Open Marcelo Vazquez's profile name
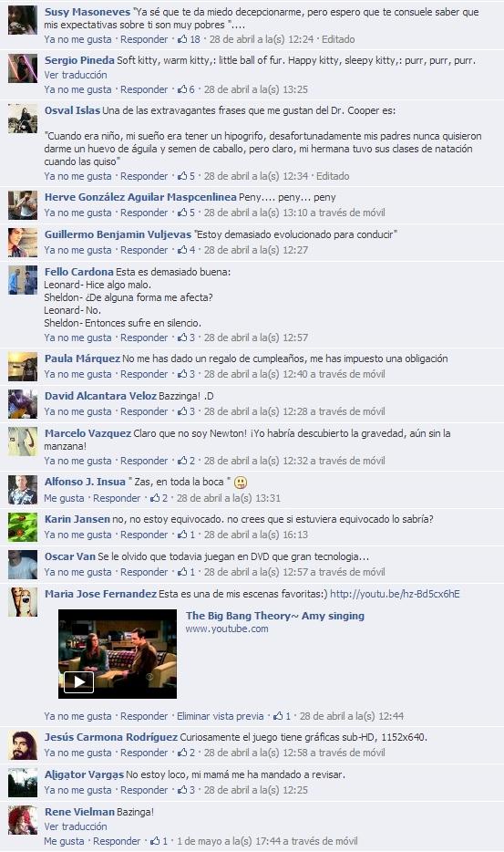This screenshot has width=504, height=852. click(x=87, y=433)
